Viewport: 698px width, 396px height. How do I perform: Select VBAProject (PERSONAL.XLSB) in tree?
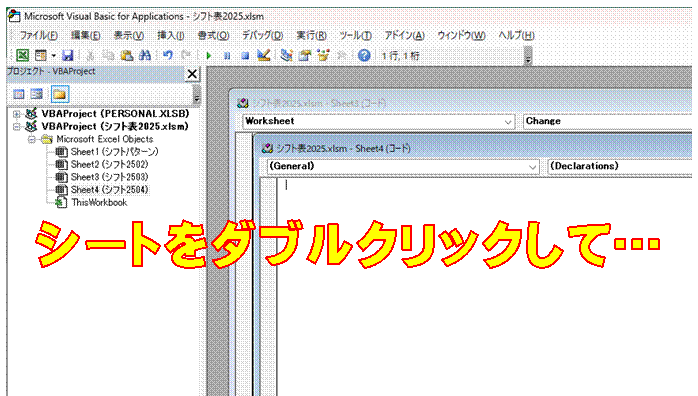(115, 114)
